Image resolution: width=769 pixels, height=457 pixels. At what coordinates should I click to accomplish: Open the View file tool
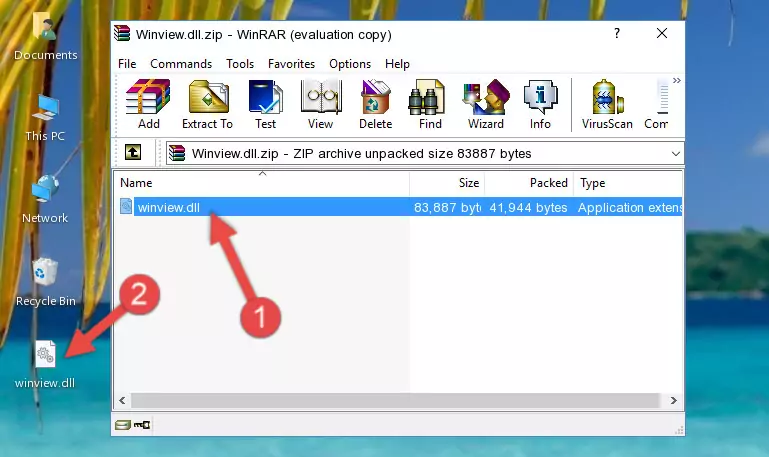(321, 104)
